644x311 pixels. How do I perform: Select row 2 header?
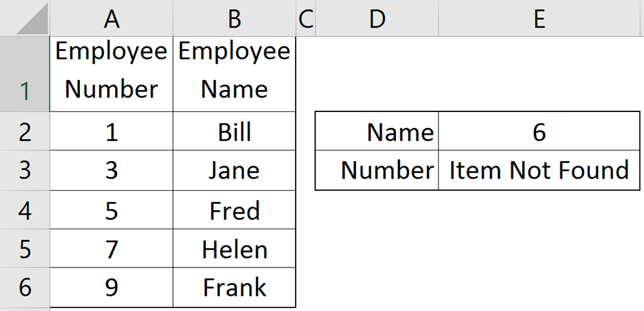[x=25, y=132]
